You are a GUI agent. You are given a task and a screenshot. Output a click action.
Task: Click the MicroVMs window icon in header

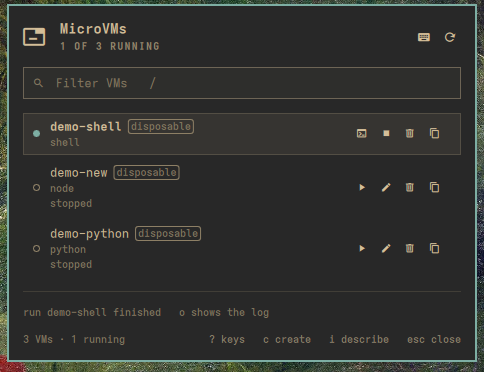(34, 37)
